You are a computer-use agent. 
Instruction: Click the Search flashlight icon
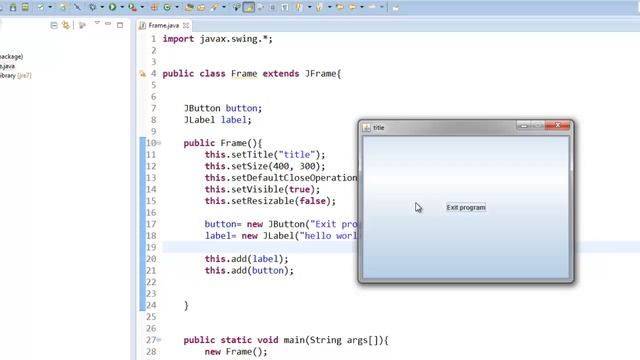pos(214,7)
